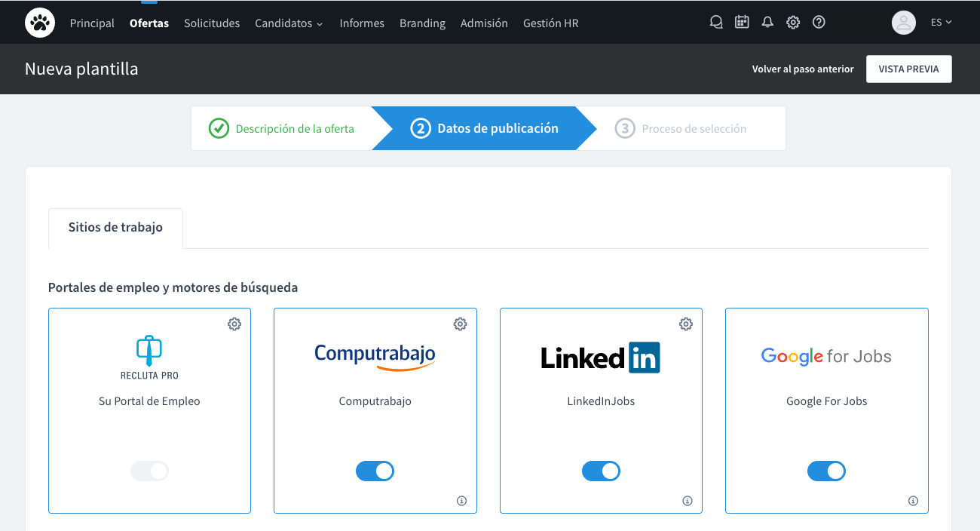
Task: Enable the Su Portal de Empleo toggle
Action: tap(149, 471)
